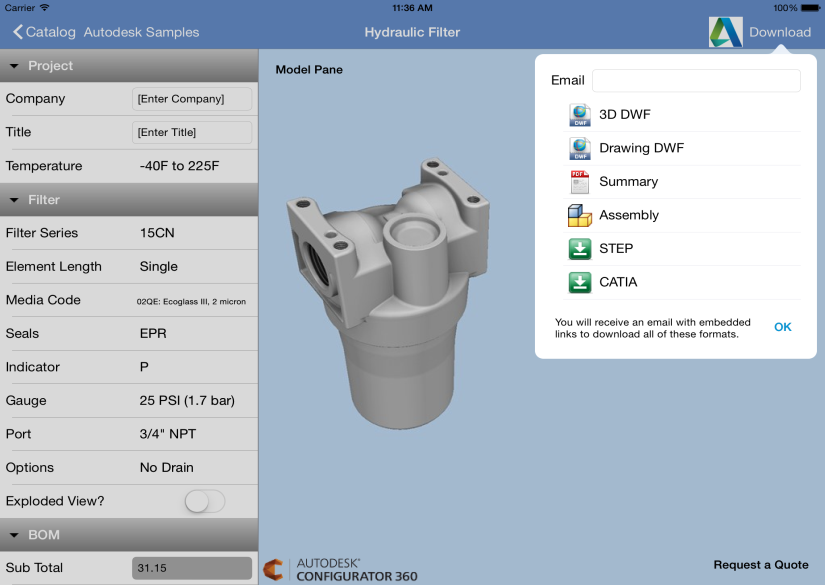The width and height of the screenshot is (825, 585).
Task: Collapse the Filter section
Action: pos(129,200)
